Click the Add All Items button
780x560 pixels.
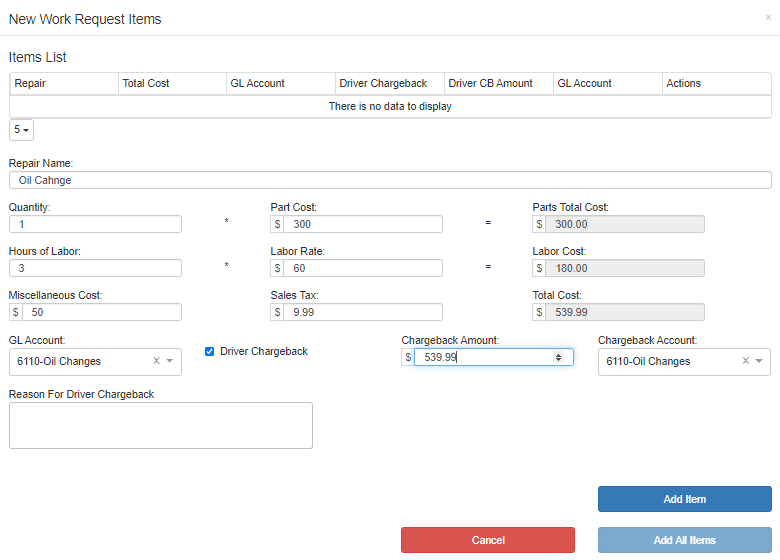point(684,540)
